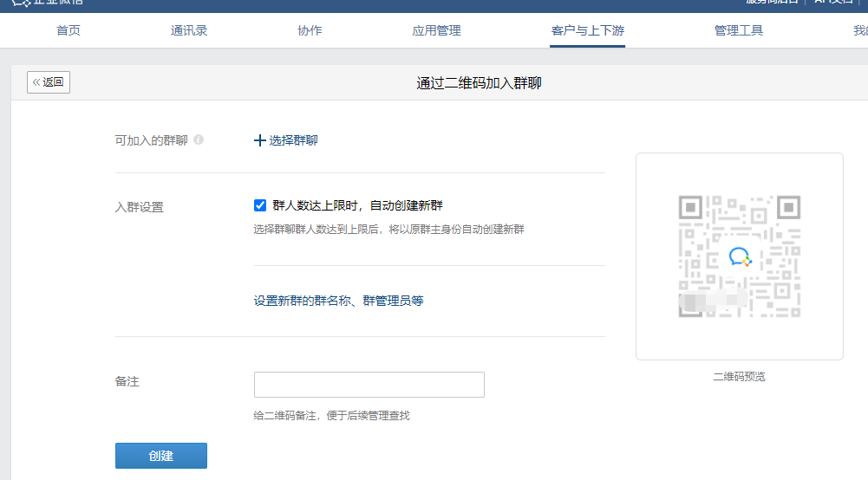This screenshot has width=868, height=480.
Task: Focus the 备注 input field
Action: coord(369,385)
